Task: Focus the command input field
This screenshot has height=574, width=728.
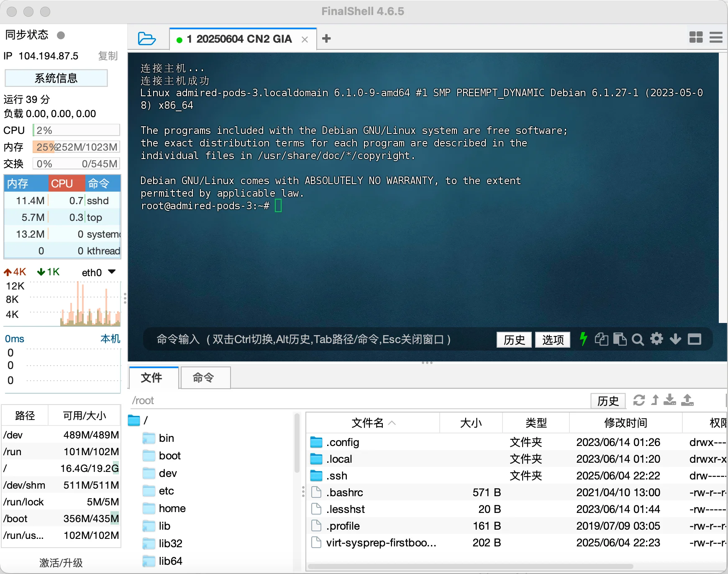Action: tap(318, 339)
